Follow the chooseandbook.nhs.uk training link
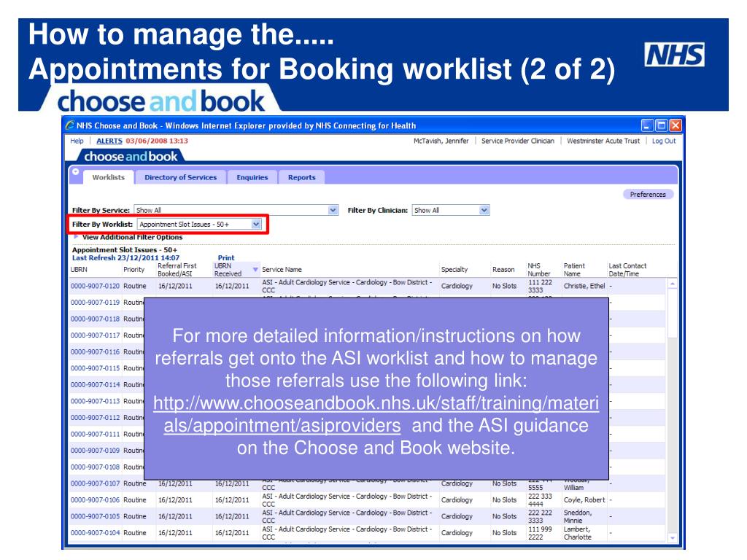Image resolution: width=747 pixels, height=560 pixels. (x=376, y=414)
